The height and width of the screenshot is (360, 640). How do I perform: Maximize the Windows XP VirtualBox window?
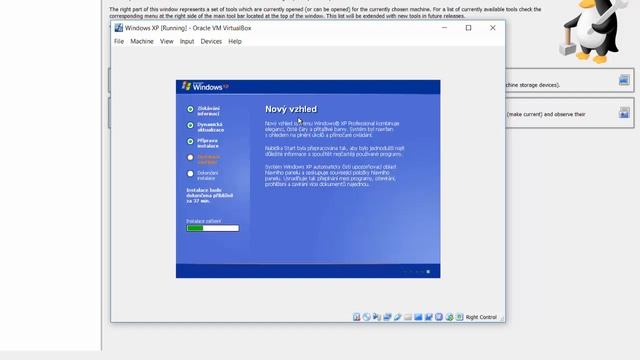point(469,28)
